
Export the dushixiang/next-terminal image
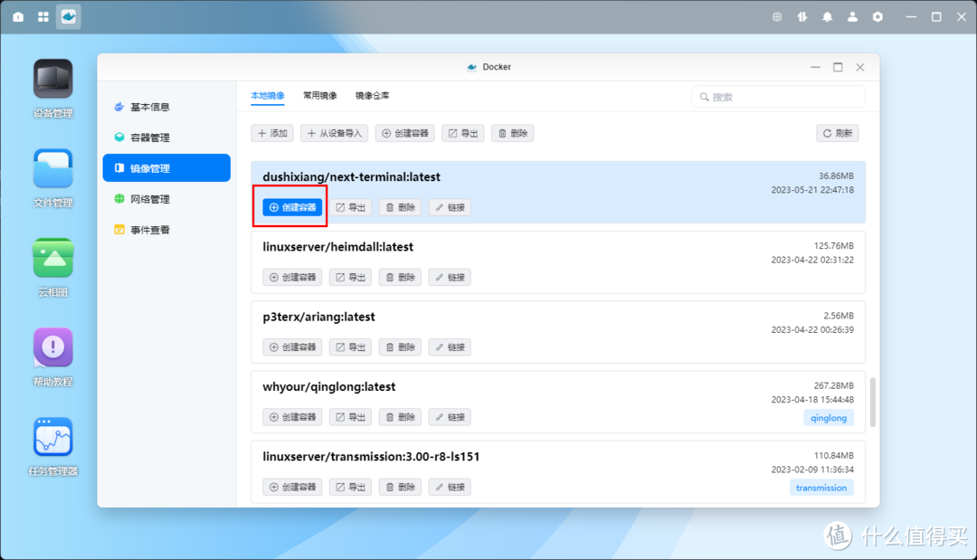point(350,207)
